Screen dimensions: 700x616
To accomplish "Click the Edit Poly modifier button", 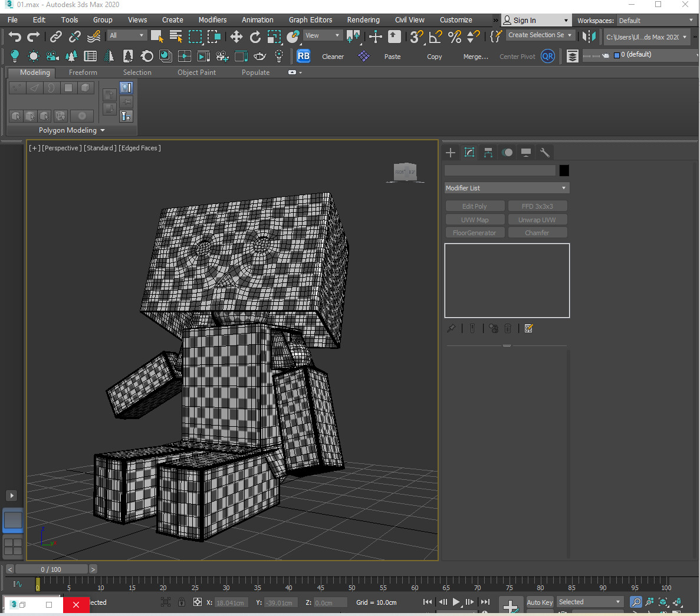I will click(475, 206).
